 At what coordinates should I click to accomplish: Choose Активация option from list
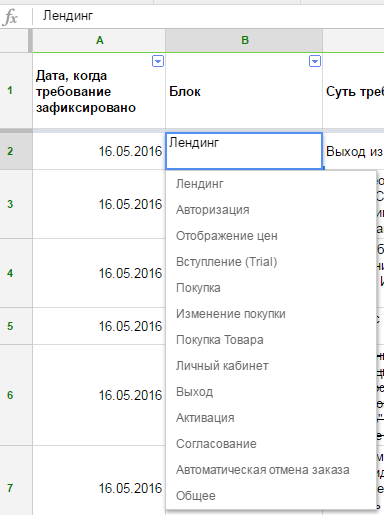click(x=271, y=418)
